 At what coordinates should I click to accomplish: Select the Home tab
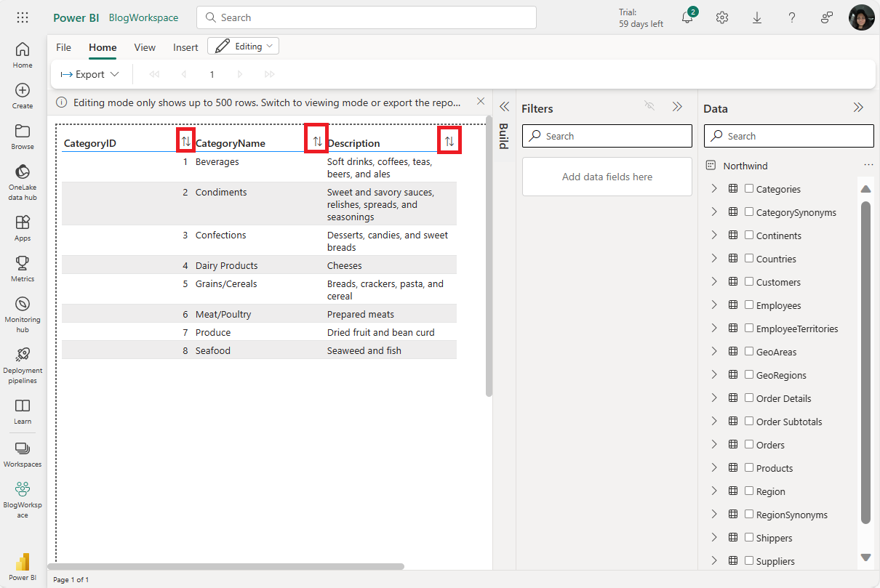[x=103, y=47]
